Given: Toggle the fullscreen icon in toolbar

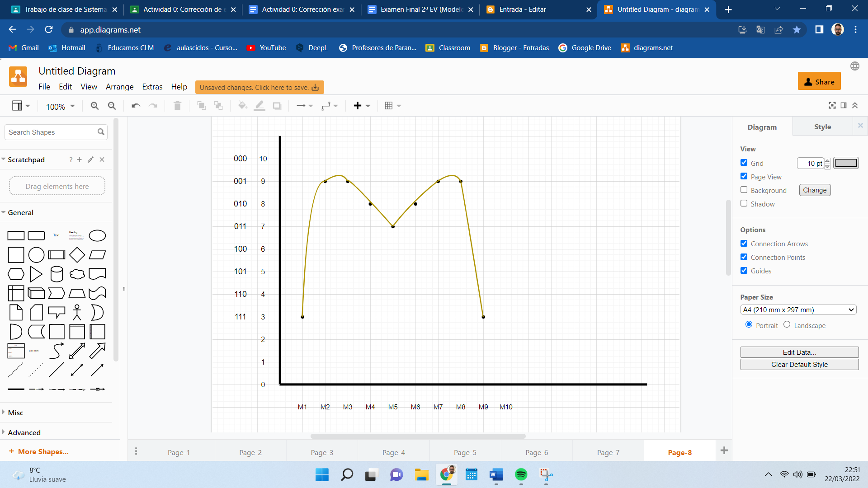Looking at the screenshot, I should (832, 105).
